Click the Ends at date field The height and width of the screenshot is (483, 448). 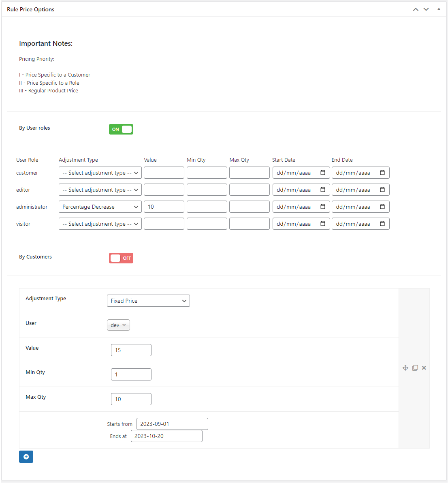[166, 436]
